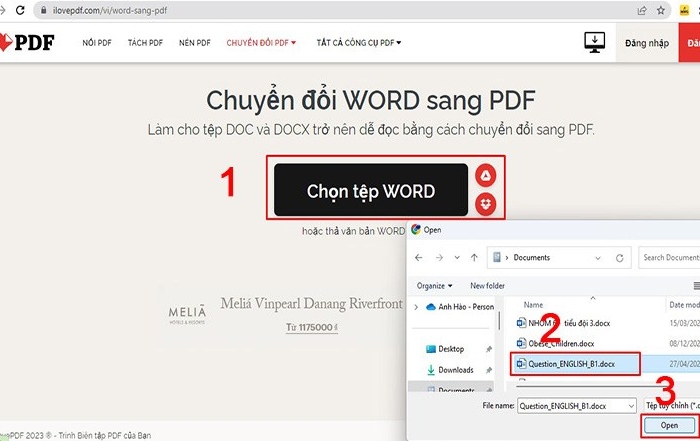Select Anh Hào OneDrive cloud item
This screenshot has width=700, height=441.
(x=461, y=307)
